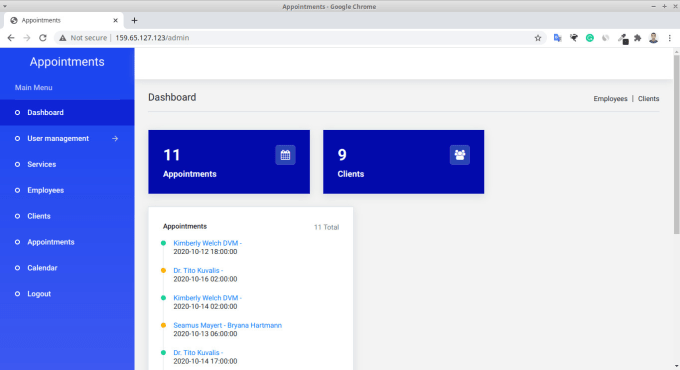The height and width of the screenshot is (370, 680).
Task: Click the pen extension icon in toolbar
Action: 623,39
